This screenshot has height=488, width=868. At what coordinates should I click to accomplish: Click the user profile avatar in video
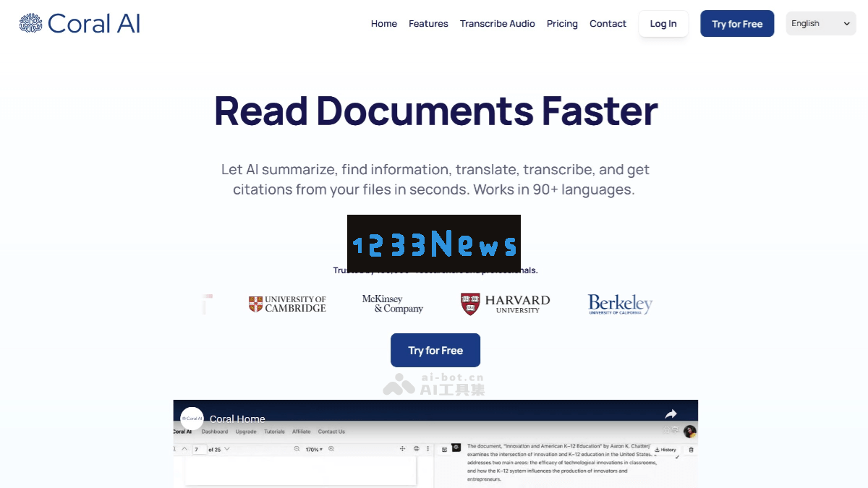[x=690, y=432]
